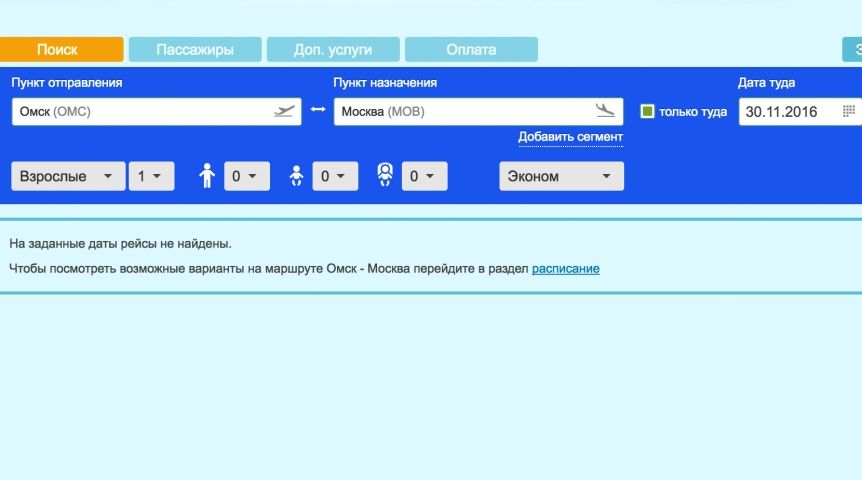Open the "Доп. услуги" tab
Screen dimensions: 862x480
click(333, 49)
